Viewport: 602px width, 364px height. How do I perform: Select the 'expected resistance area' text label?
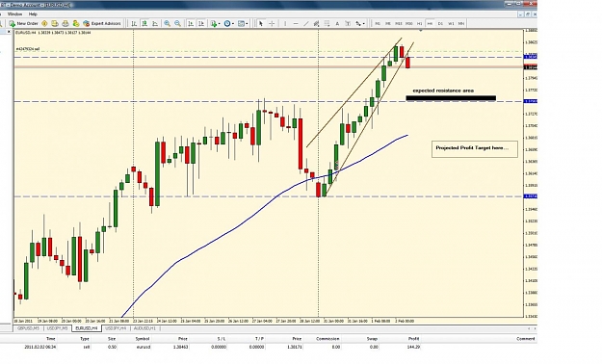pos(443,91)
